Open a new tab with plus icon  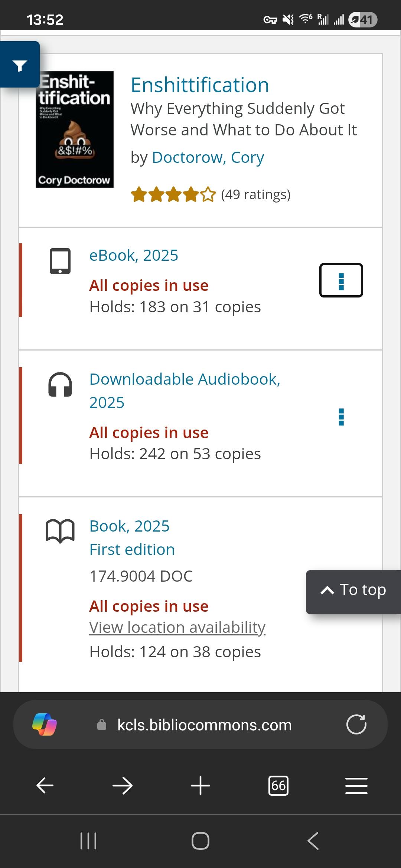(200, 786)
